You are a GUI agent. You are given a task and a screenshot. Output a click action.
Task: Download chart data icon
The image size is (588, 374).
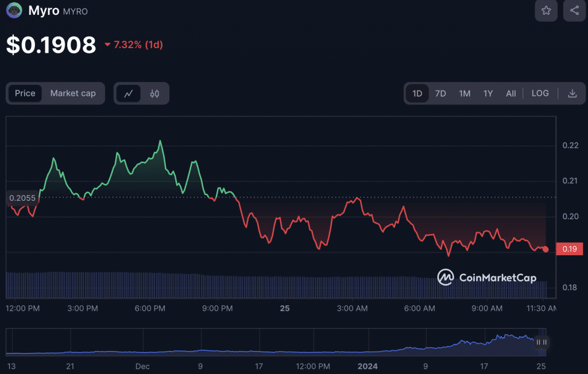click(x=572, y=93)
